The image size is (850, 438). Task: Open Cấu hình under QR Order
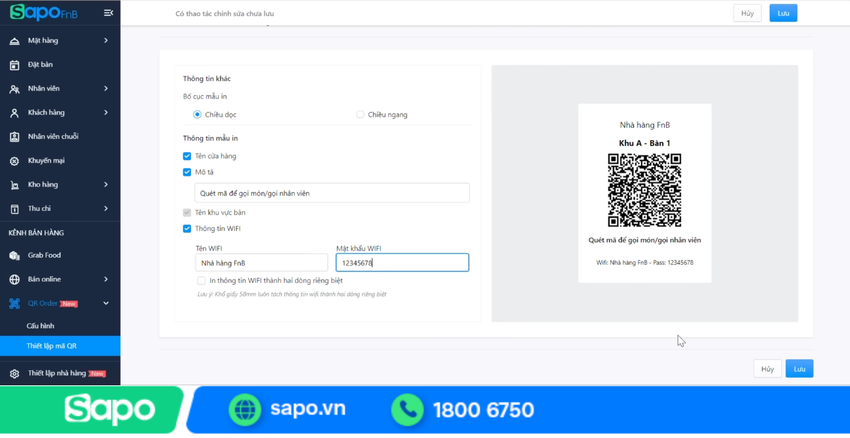point(60,326)
